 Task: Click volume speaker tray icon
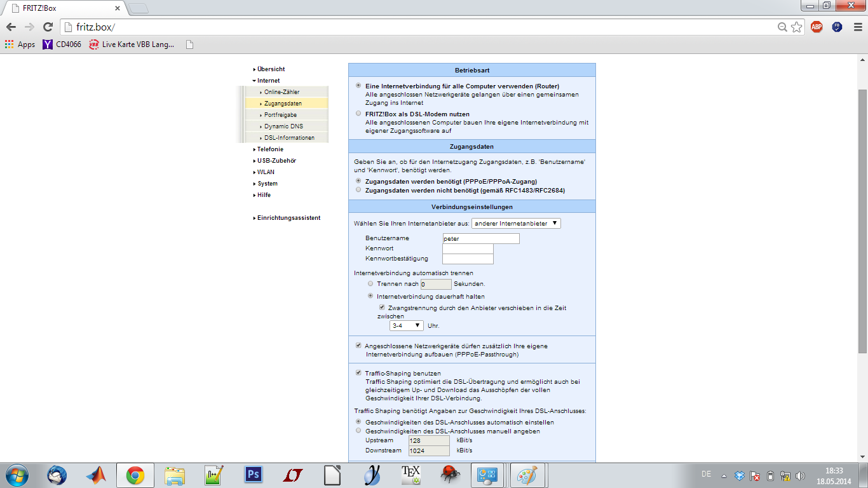(x=801, y=475)
